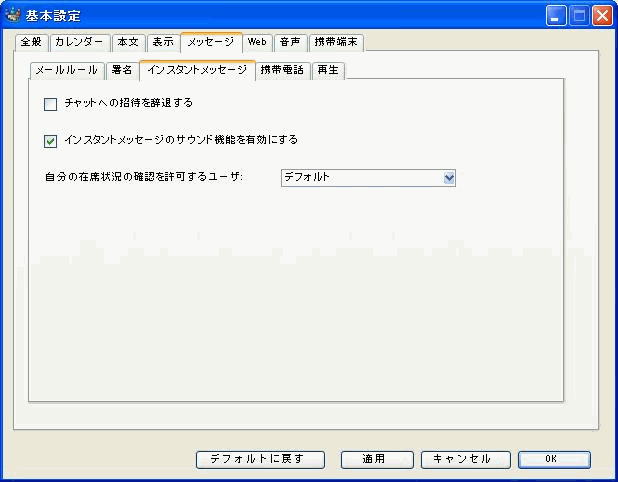Click the dropdown arrow beside デフォルト
Screen dimensions: 618x482
[x=449, y=178]
